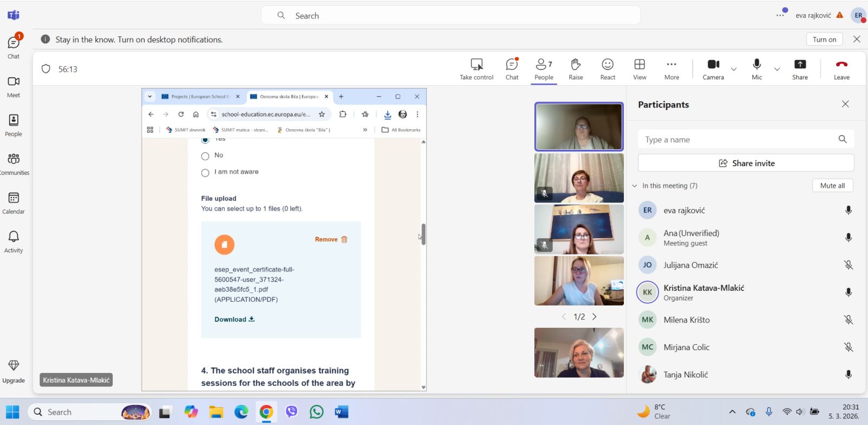
Task: Open the React emoji menu
Action: click(608, 65)
